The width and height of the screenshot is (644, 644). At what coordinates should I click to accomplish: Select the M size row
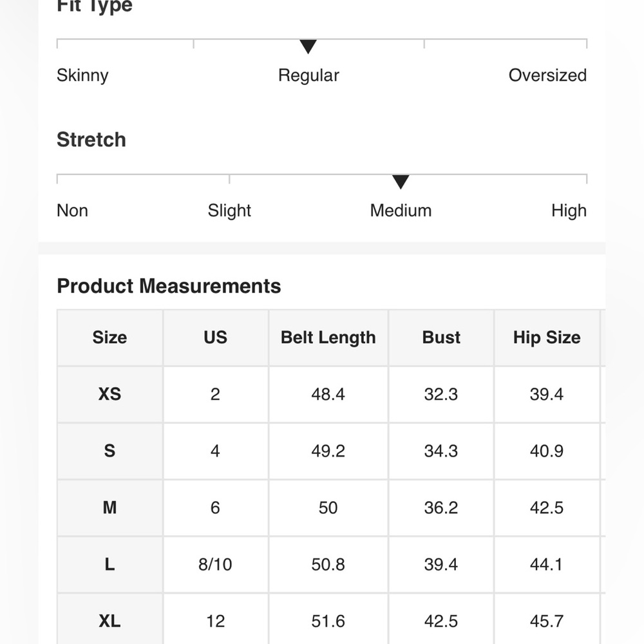(331, 507)
